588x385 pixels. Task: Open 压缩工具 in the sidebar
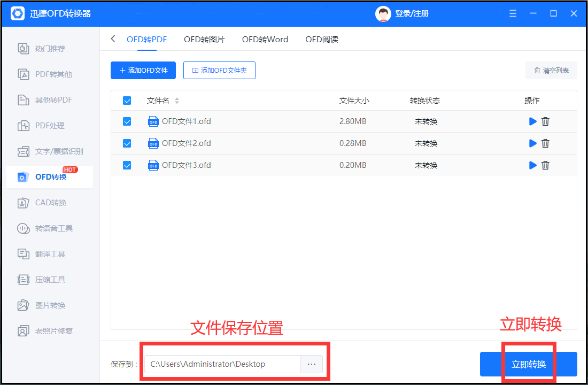tap(50, 280)
